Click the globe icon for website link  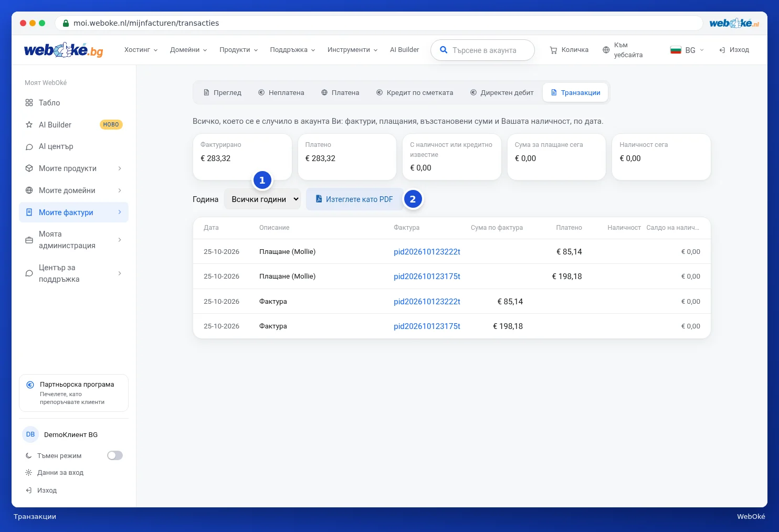(606, 50)
